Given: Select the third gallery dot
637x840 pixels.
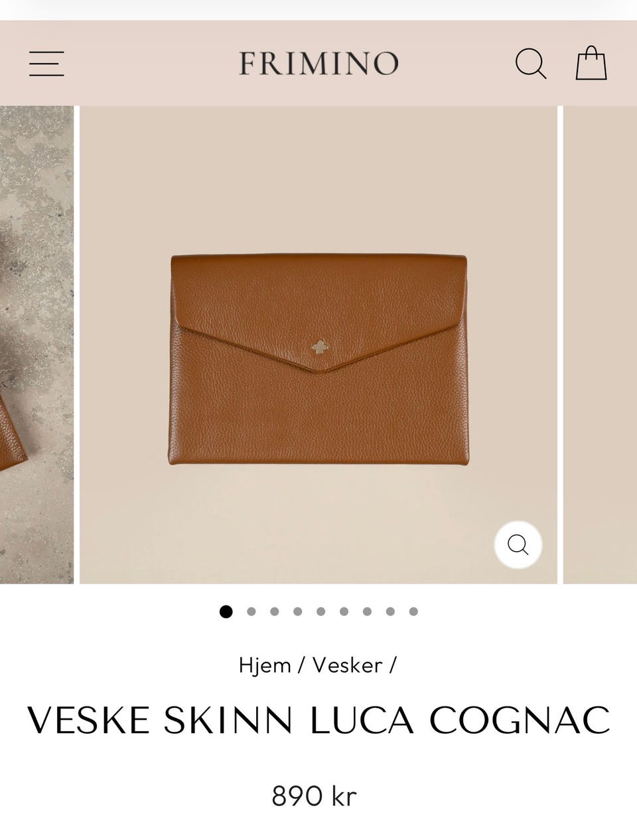Looking at the screenshot, I should coord(275,612).
